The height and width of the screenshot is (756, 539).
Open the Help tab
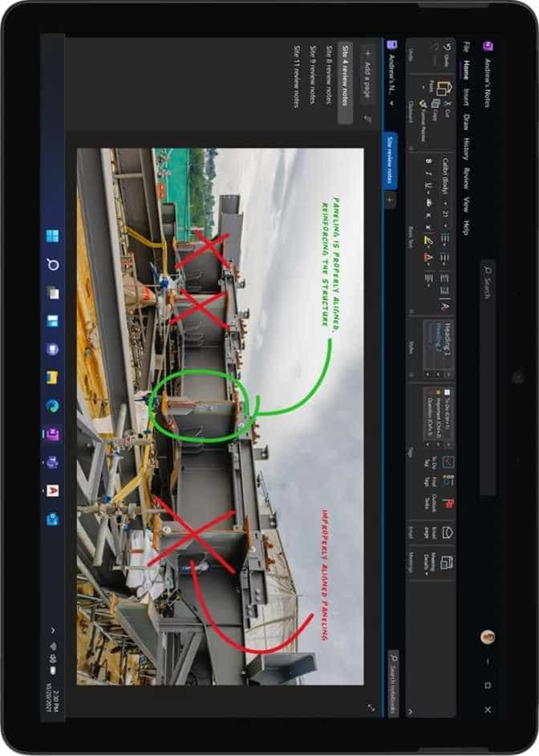(466, 228)
